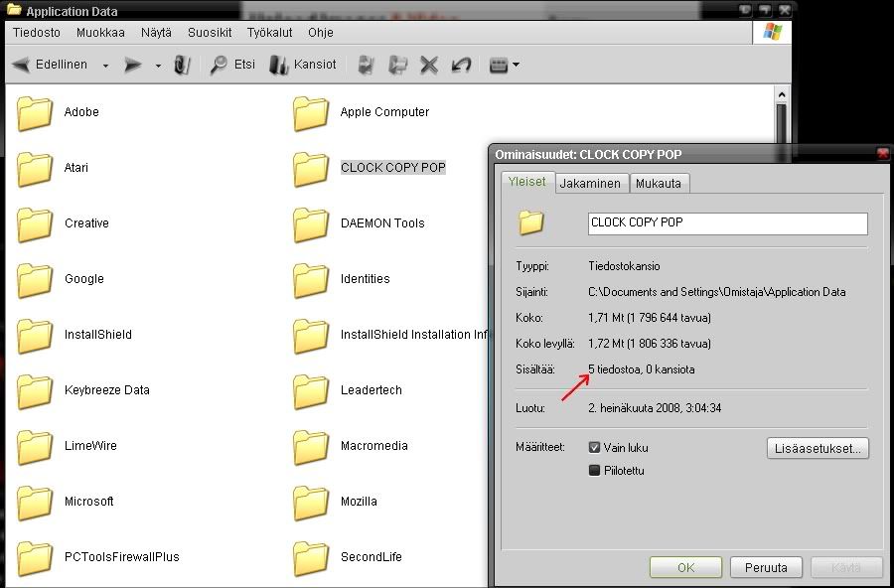894x588 pixels.
Task: Open the Muokkaa menu
Action: click(100, 33)
